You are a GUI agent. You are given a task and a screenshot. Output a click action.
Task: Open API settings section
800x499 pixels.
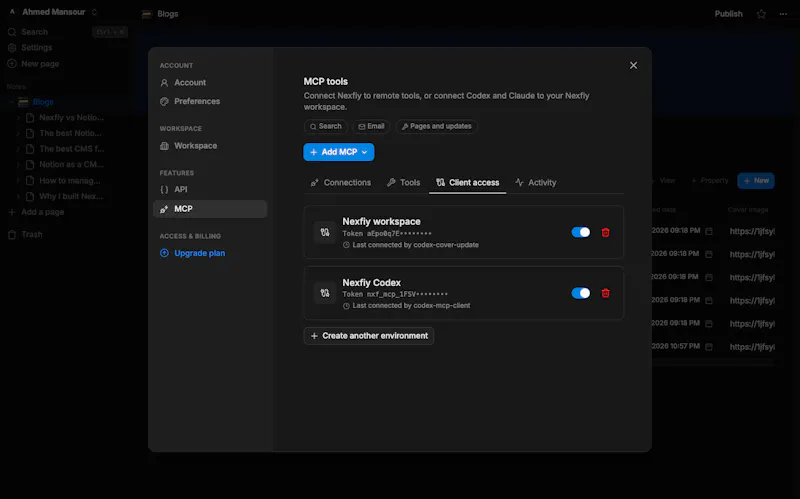click(x=210, y=189)
